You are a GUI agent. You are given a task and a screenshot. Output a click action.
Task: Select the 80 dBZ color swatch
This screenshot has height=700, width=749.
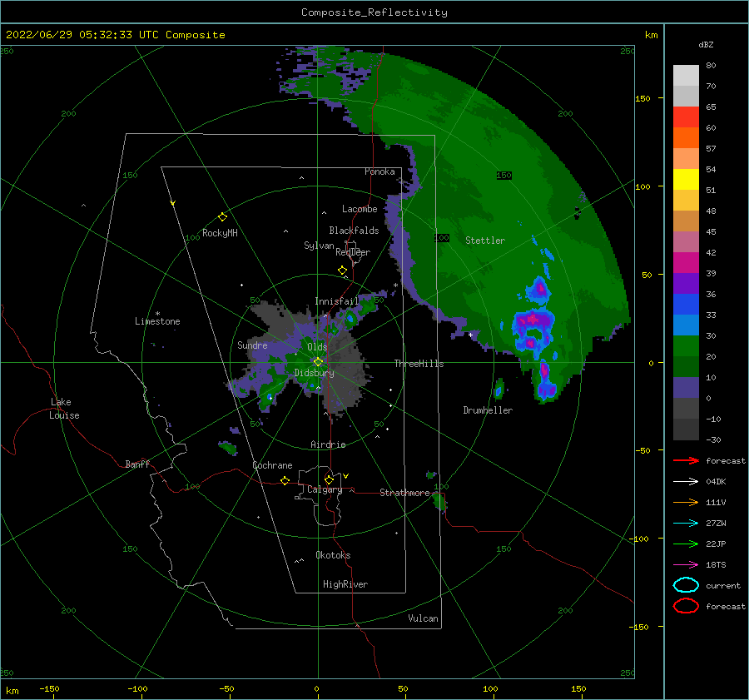[686, 75]
